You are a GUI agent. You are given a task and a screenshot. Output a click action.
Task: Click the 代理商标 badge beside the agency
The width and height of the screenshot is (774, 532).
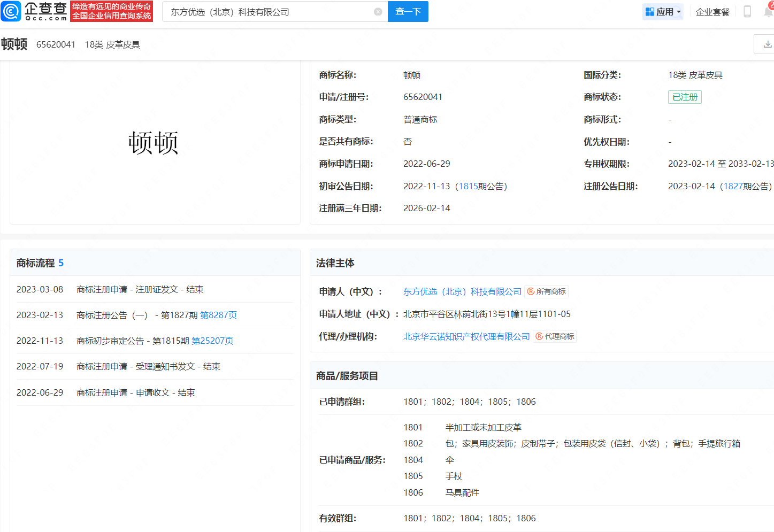(555, 336)
